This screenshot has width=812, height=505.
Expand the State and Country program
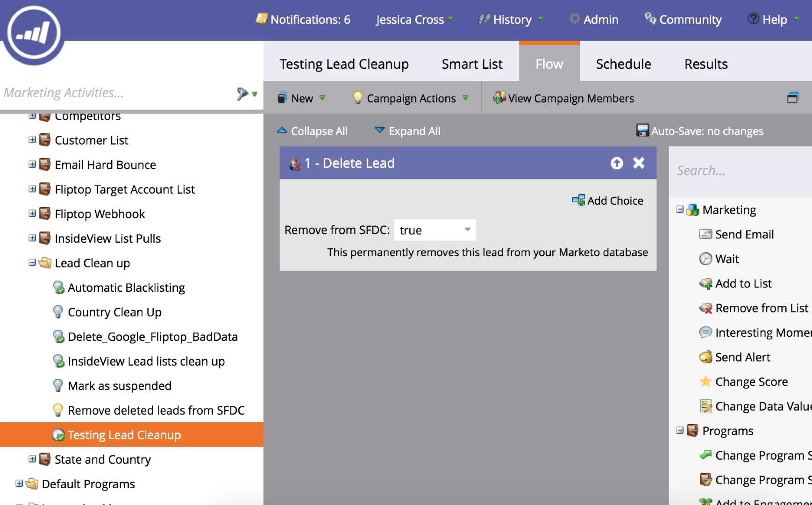pyautogui.click(x=32, y=459)
